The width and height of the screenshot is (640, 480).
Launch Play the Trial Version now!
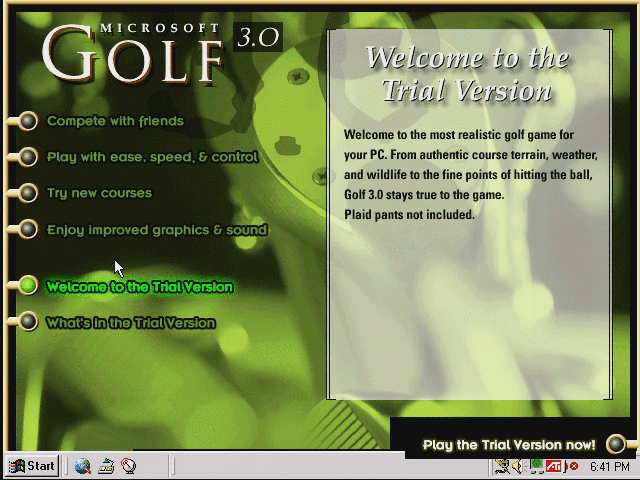509,444
